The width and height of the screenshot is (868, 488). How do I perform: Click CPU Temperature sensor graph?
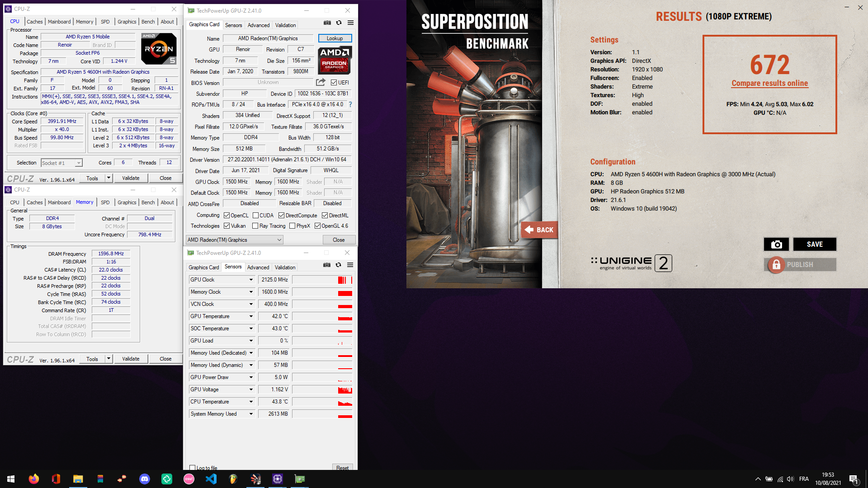coord(322,402)
